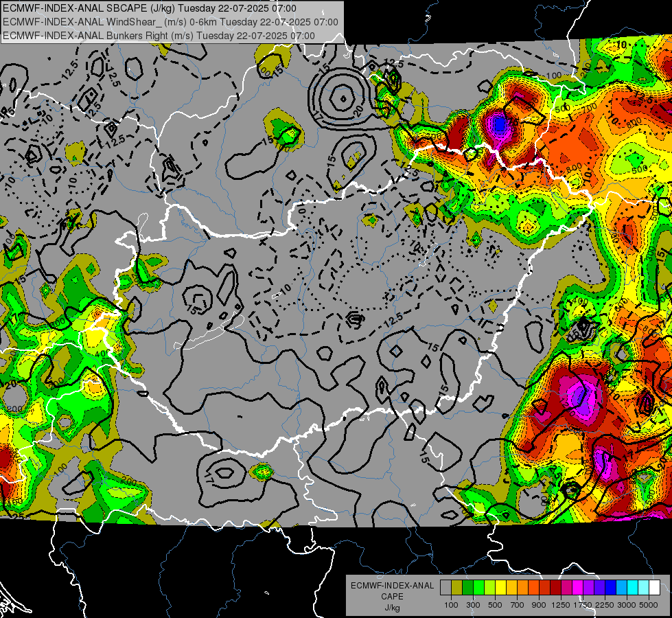Select the orange legend swatch right of 700
Viewport: 672px width, 618px height.
(522, 588)
